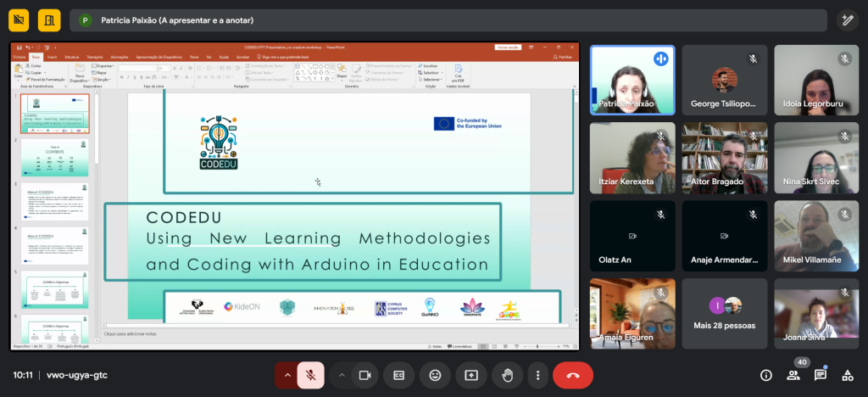Raise your hand in the meeting
The height and width of the screenshot is (397, 868).
click(x=508, y=375)
